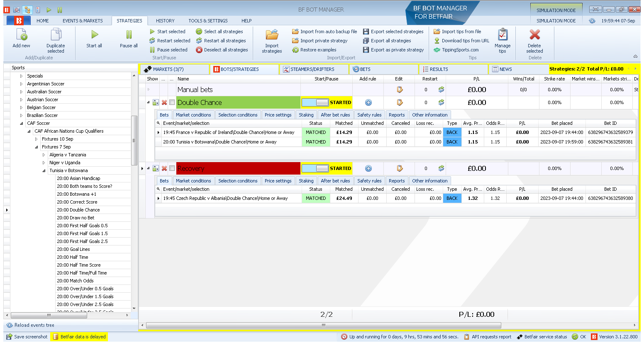Click Save screenshot in status bar
The height and width of the screenshot is (345, 644).
[27, 337]
